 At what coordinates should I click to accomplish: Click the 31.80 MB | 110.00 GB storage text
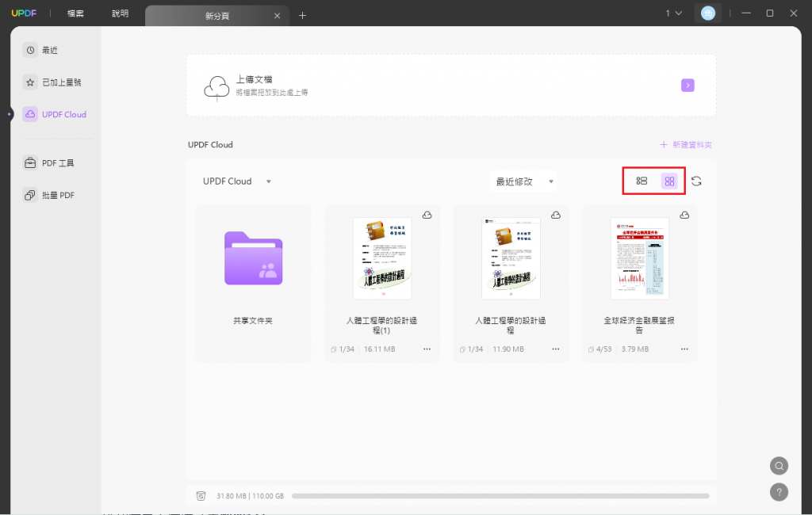(x=250, y=496)
